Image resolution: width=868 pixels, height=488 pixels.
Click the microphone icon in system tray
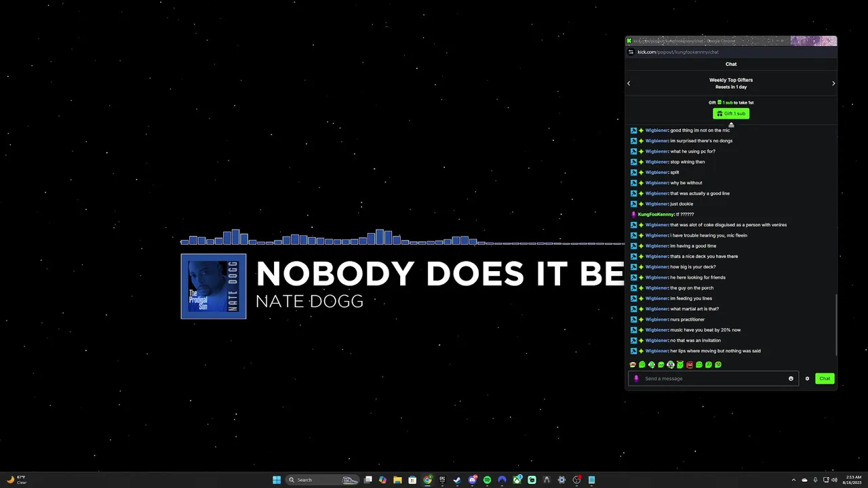[815, 480]
